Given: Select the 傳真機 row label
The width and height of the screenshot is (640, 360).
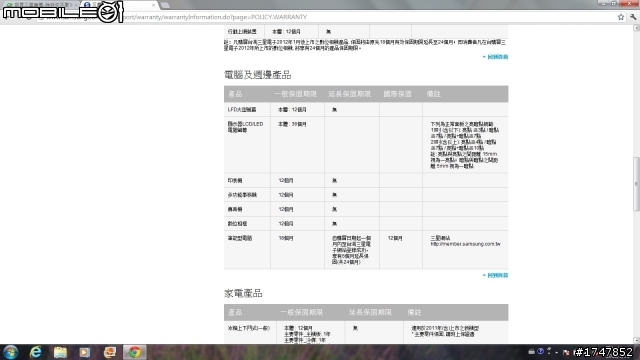Looking at the screenshot, I should click(x=235, y=209).
